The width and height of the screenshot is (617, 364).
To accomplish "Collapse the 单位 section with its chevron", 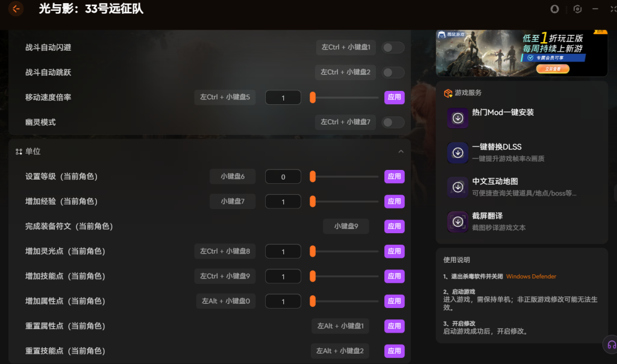I will pyautogui.click(x=401, y=152).
